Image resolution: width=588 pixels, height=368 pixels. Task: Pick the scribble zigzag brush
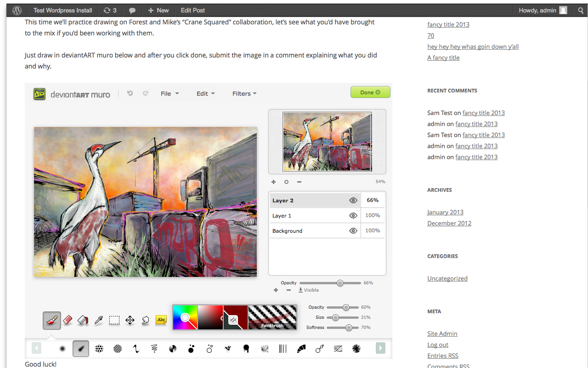(x=154, y=349)
